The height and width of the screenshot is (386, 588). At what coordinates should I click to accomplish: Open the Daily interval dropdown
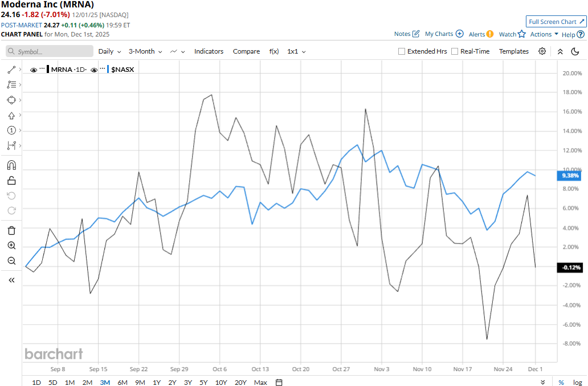click(109, 51)
